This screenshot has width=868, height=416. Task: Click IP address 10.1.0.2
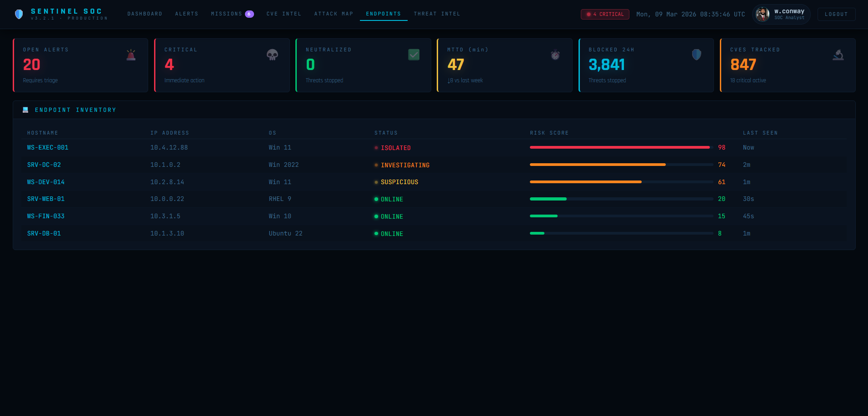165,165
